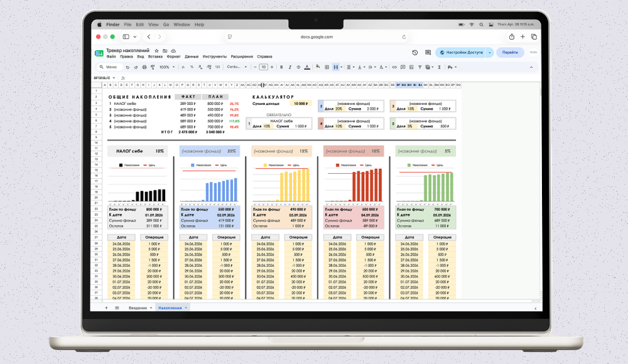Open the fill color bucket
This screenshot has width=628, height=364.
pyautogui.click(x=318, y=67)
